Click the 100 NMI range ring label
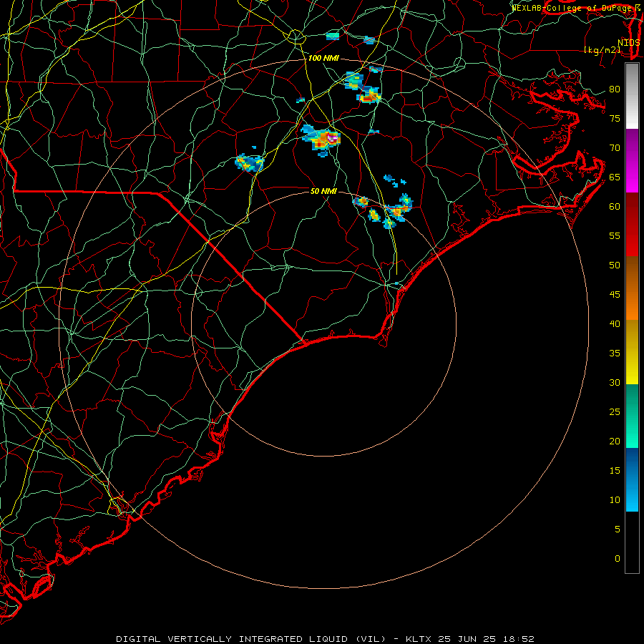This screenshot has height=644, width=644. [323, 59]
